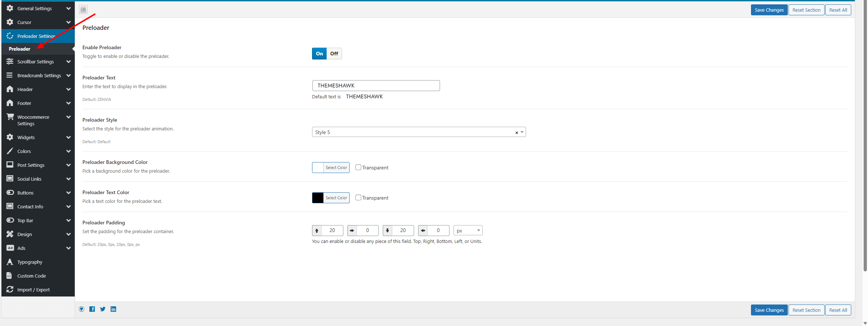Click the Typography sidebar icon

[10, 262]
